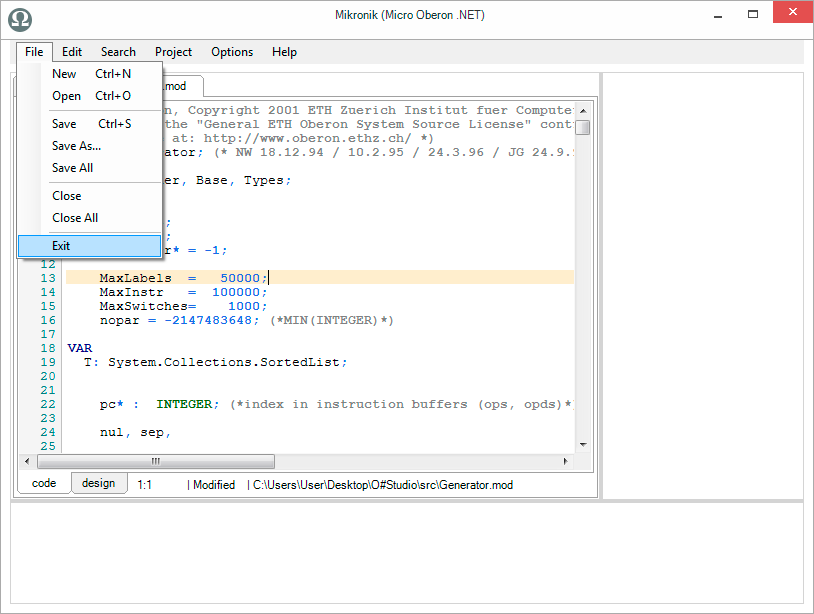
Task: Switch to the design tab
Action: [x=99, y=483]
